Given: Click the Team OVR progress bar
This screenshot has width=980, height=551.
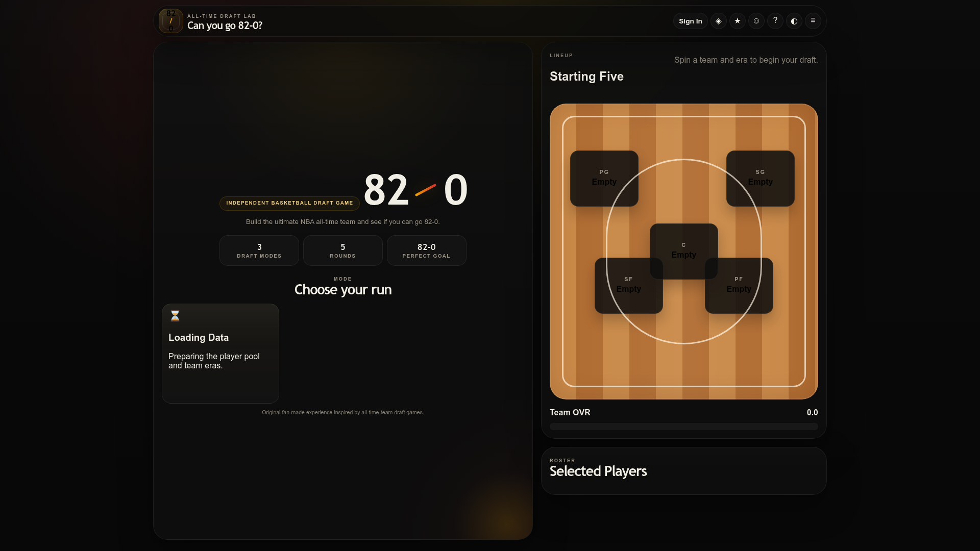Looking at the screenshot, I should 684,427.
